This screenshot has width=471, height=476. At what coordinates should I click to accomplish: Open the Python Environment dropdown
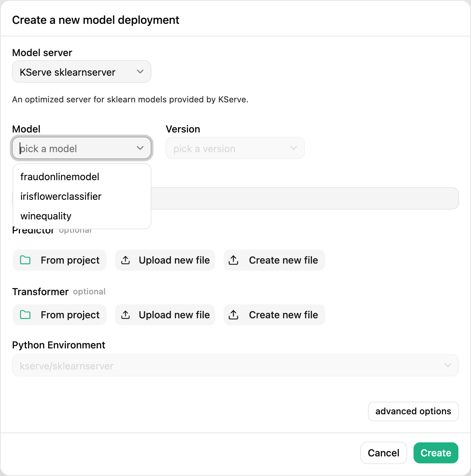point(235,365)
